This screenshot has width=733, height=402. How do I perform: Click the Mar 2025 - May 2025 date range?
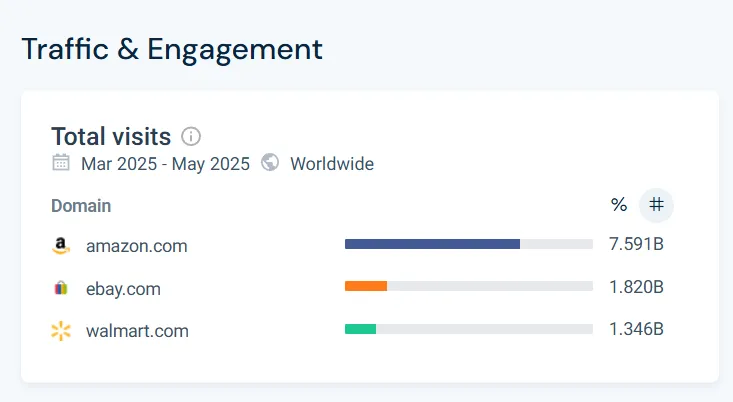pyautogui.click(x=167, y=163)
